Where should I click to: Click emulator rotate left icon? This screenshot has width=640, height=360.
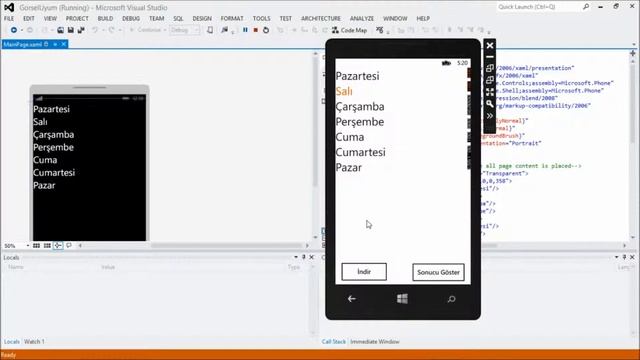pos(490,68)
